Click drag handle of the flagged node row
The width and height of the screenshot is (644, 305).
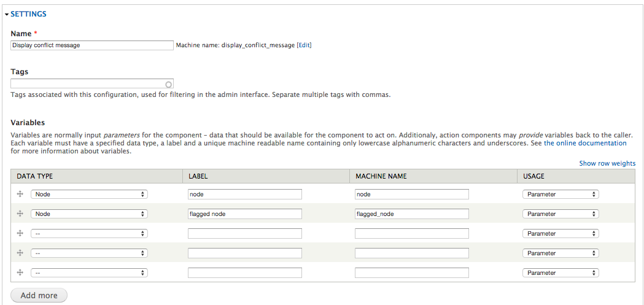pyautogui.click(x=20, y=214)
